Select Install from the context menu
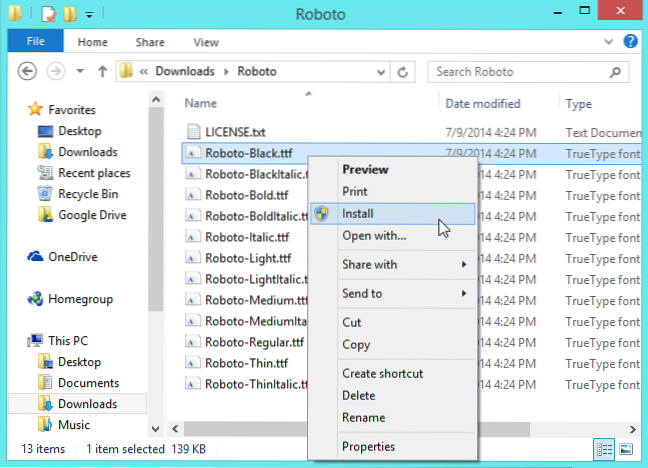 click(358, 213)
